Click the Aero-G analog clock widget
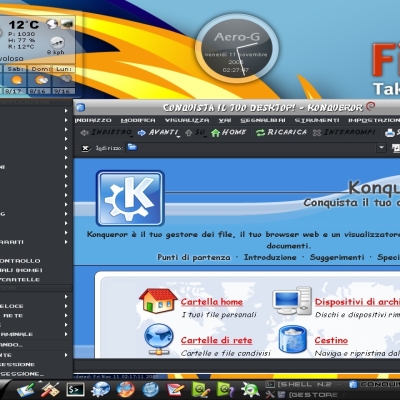The image size is (400, 400). [x=237, y=49]
